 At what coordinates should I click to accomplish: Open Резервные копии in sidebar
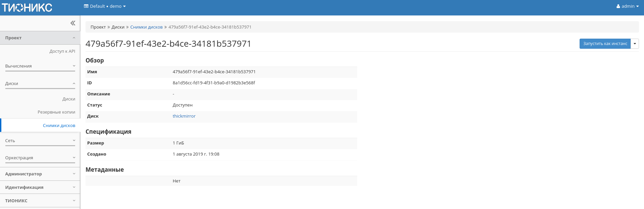(56, 112)
